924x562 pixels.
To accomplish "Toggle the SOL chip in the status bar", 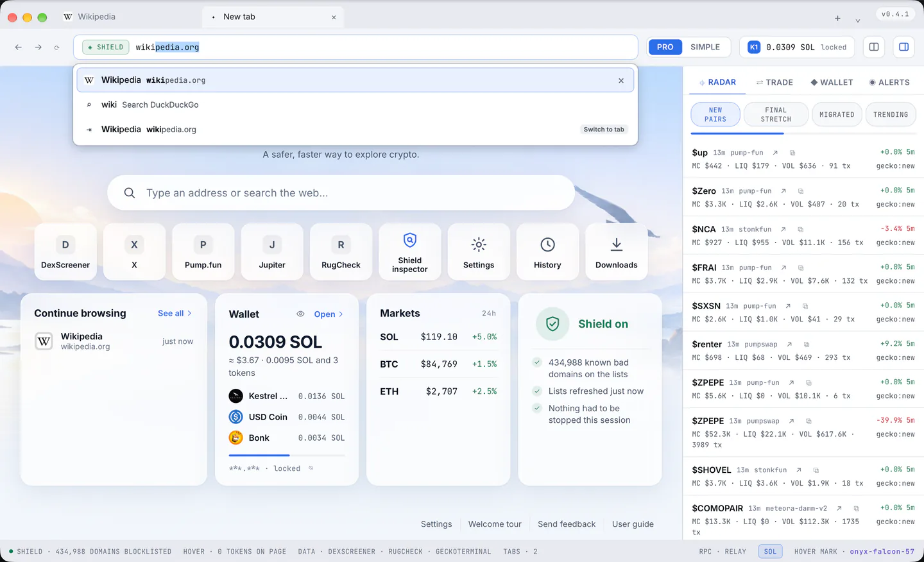I will 770,551.
